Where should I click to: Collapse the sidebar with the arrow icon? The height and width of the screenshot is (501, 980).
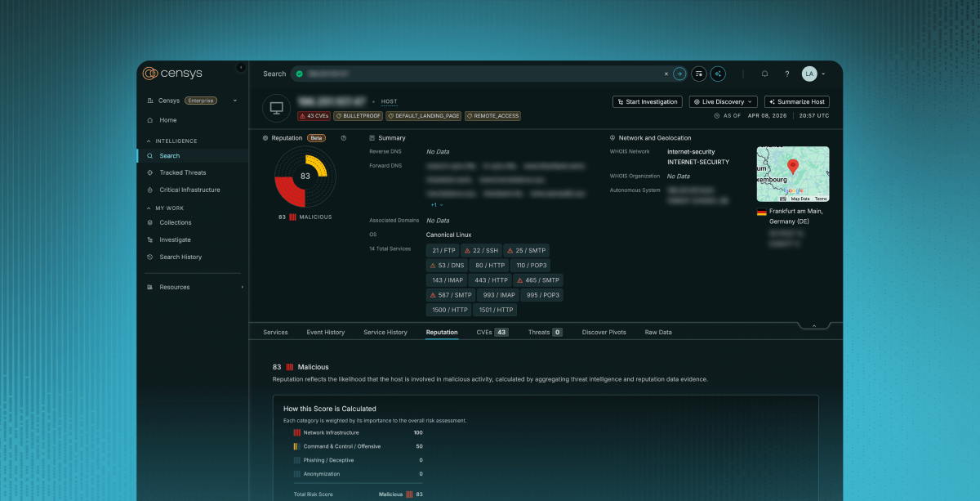pos(241,67)
